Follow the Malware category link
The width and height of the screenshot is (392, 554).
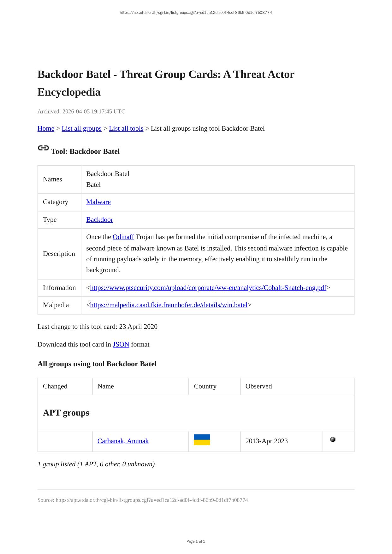coord(98,202)
